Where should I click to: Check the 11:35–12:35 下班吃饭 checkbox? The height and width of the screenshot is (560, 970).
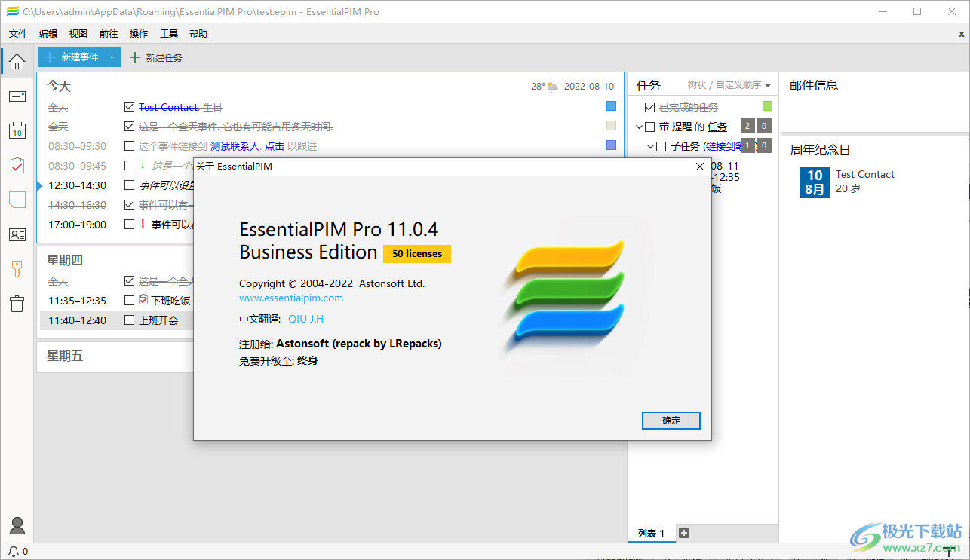130,301
